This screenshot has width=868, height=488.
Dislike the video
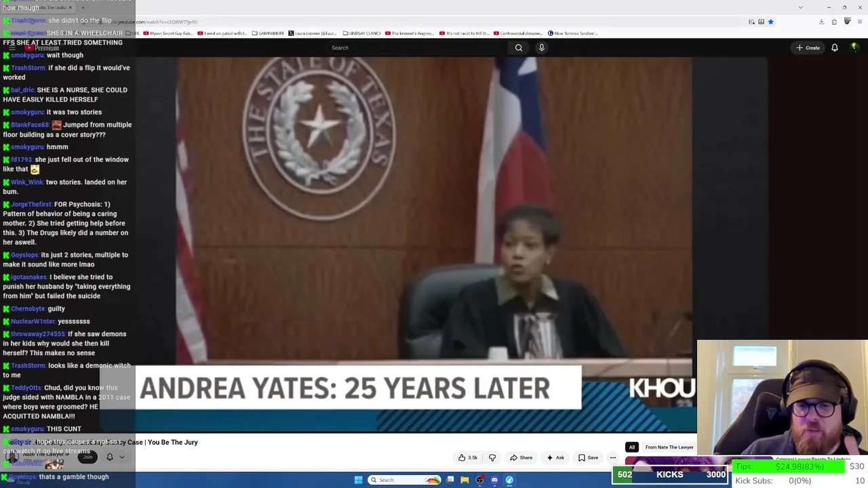click(492, 457)
